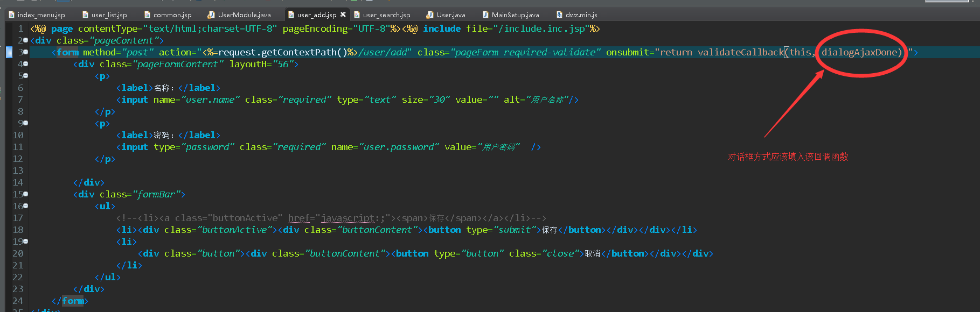
Task: Collapse the li fold marker at line 19
Action: click(26, 242)
